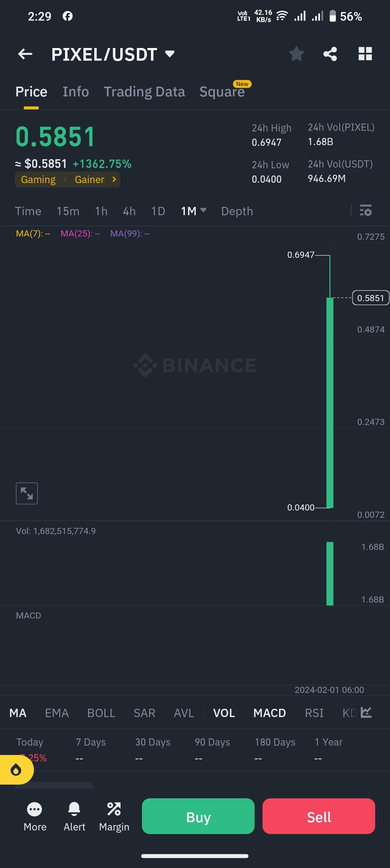Viewport: 390px width, 868px height.
Task: Toggle favorite star for PIXEL/USDT
Action: pos(296,53)
